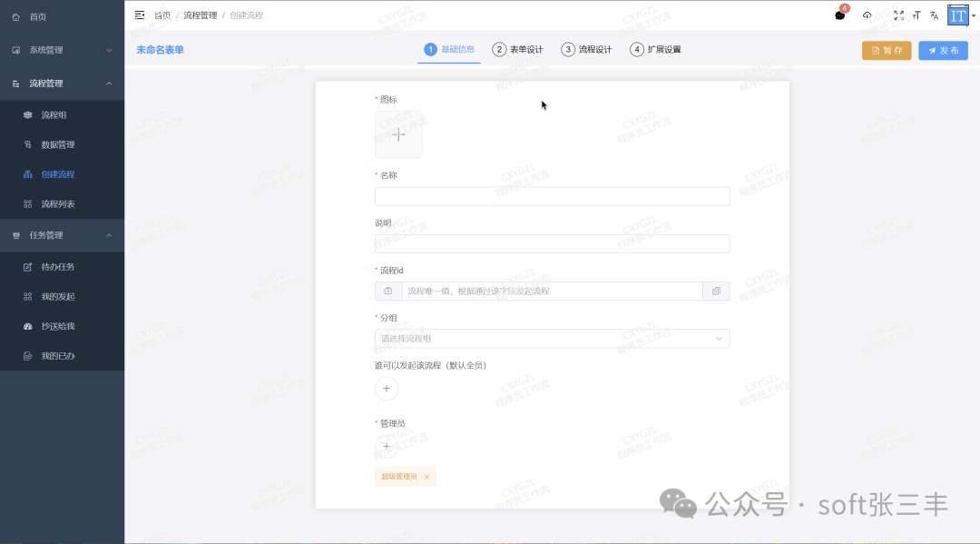
Task: Click the 发布 publish button
Action: 943,50
